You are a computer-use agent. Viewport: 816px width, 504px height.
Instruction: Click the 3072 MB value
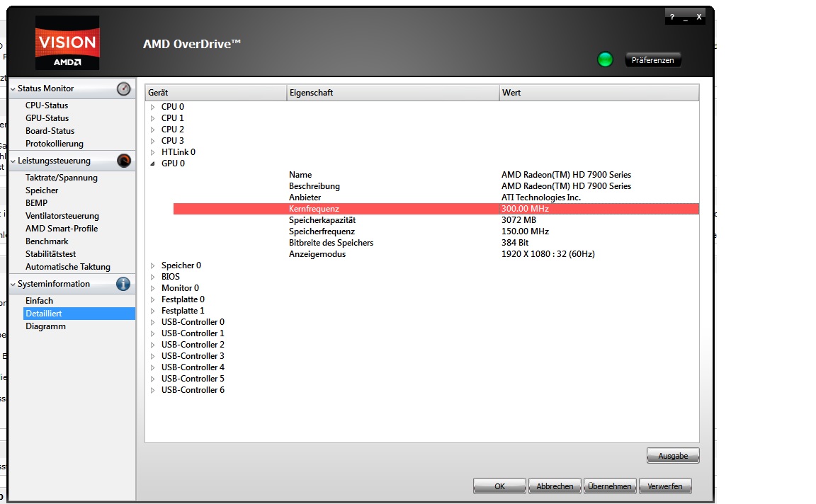[518, 221]
